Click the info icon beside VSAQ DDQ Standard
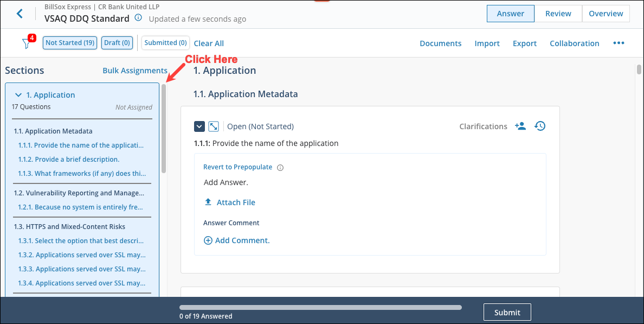The width and height of the screenshot is (644, 324). pyautogui.click(x=138, y=18)
